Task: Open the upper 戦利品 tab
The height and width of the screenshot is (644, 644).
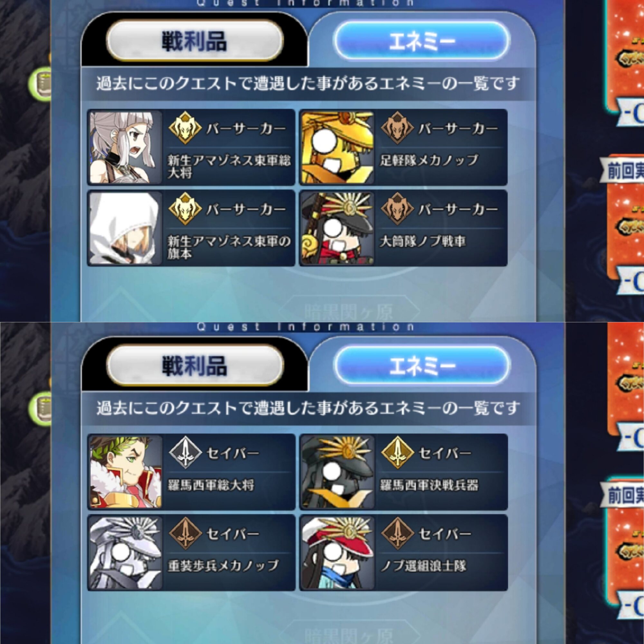Action: point(195,41)
